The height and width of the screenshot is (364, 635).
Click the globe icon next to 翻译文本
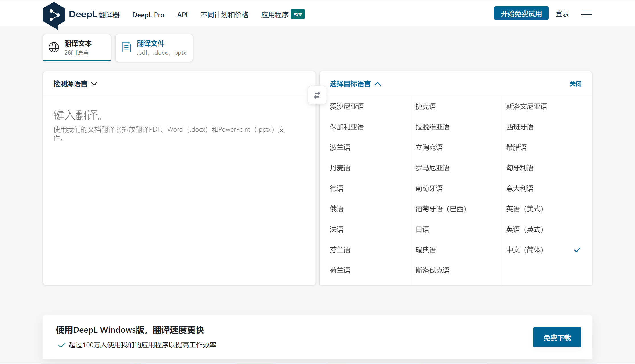tap(54, 47)
